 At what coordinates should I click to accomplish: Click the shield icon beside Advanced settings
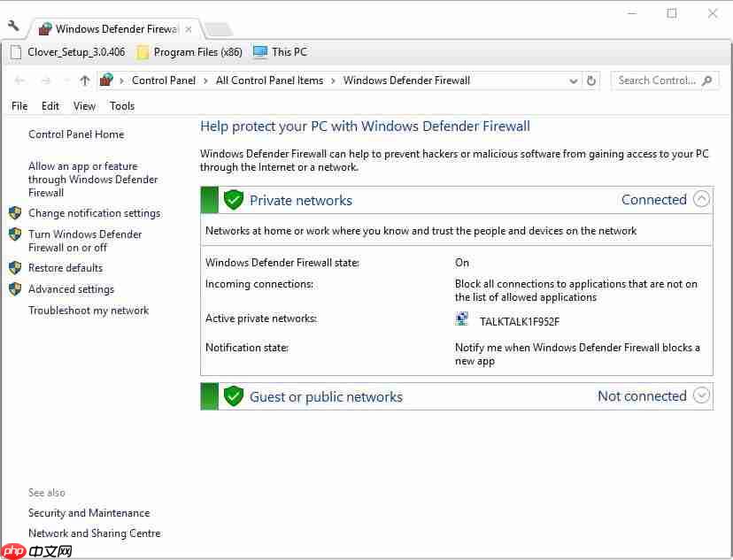(x=15, y=289)
